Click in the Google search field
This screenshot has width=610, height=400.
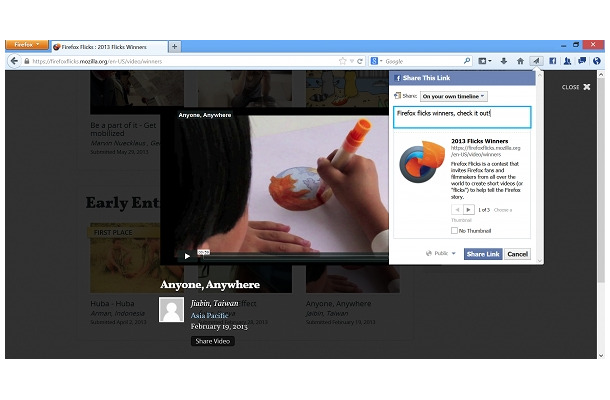pyautogui.click(x=422, y=61)
